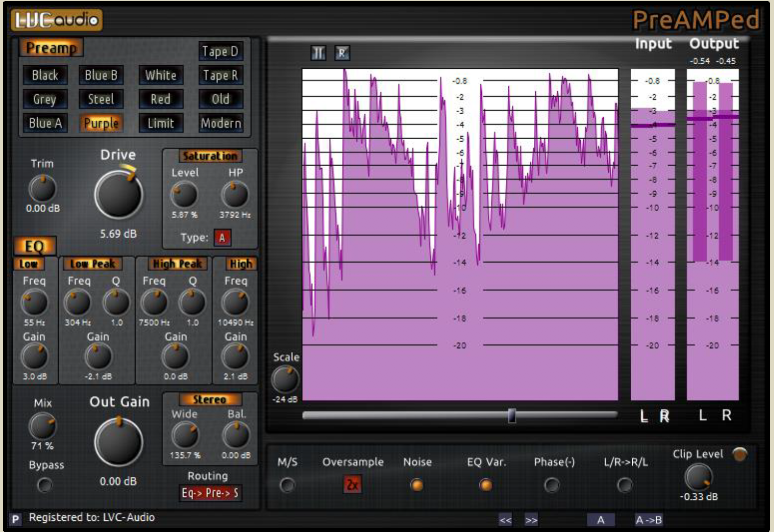Click the Drive value 5.69 dB
The height and width of the screenshot is (532, 774).
pos(118,234)
